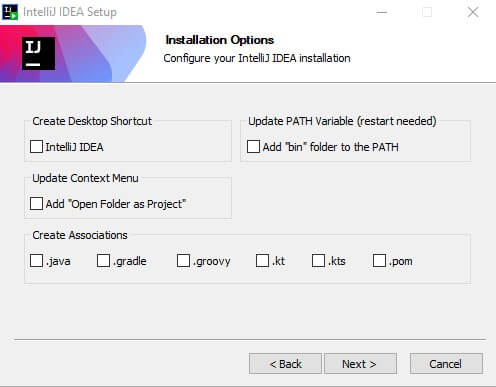The image size is (496, 387).
Task: Enable the .pom file association
Action: (379, 260)
